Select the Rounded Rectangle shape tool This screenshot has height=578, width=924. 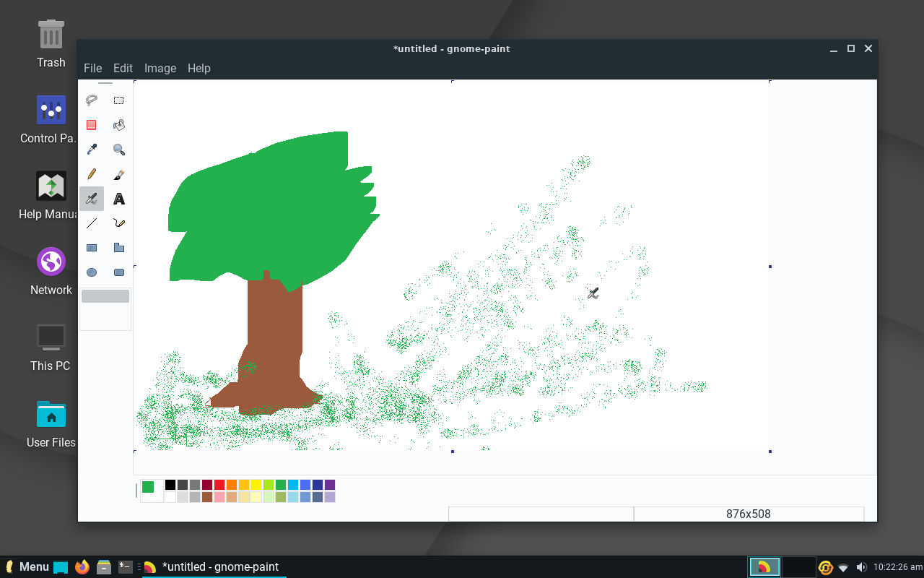(118, 272)
